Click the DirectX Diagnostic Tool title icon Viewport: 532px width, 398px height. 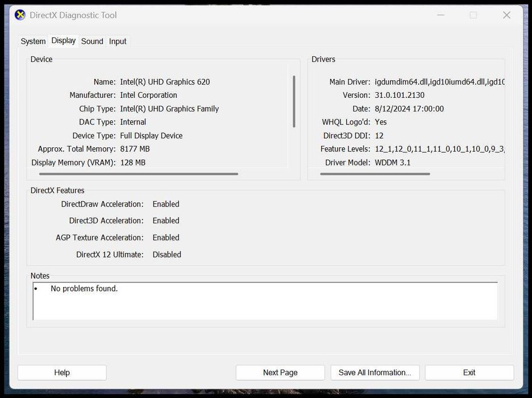point(20,15)
